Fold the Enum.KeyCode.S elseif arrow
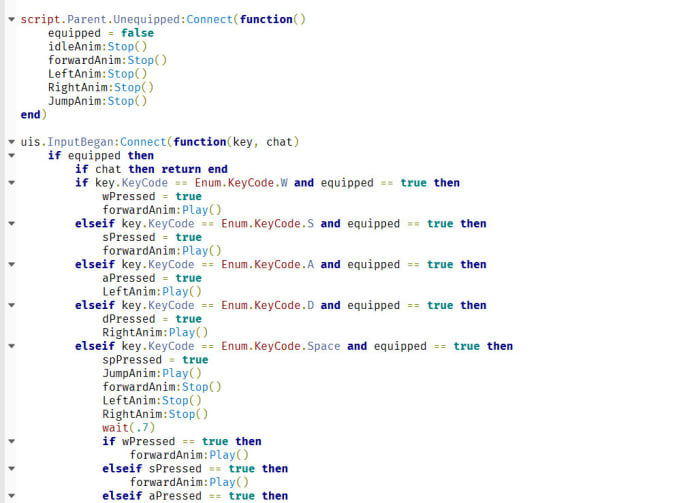This screenshot has width=680, height=503. coord(12,223)
